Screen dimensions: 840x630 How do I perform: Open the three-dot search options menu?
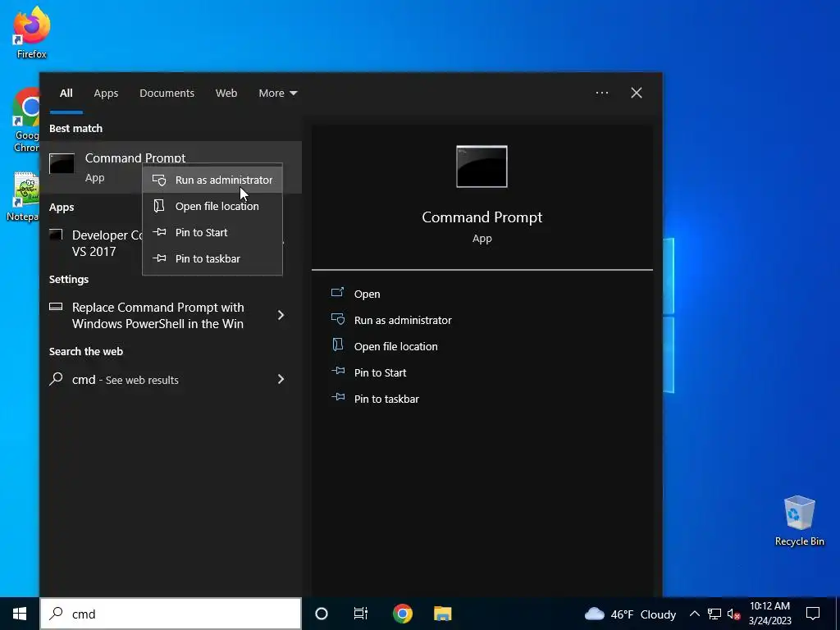click(601, 93)
